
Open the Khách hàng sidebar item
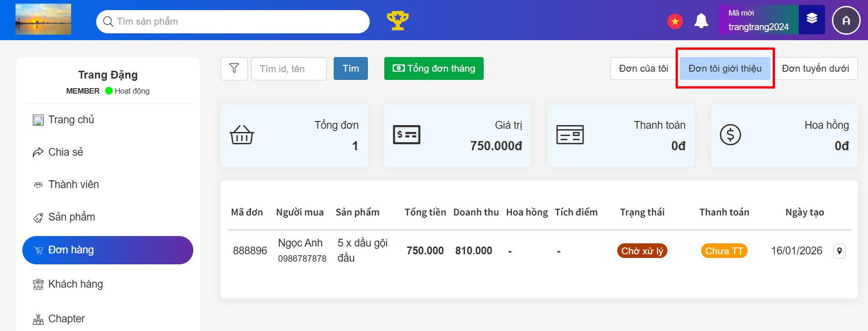(x=75, y=284)
